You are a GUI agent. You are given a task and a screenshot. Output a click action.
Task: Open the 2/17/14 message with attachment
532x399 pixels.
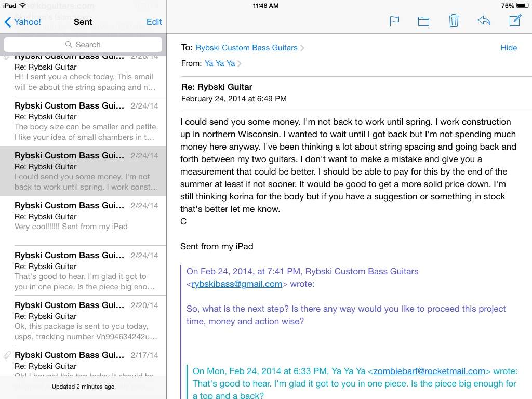tap(83, 361)
